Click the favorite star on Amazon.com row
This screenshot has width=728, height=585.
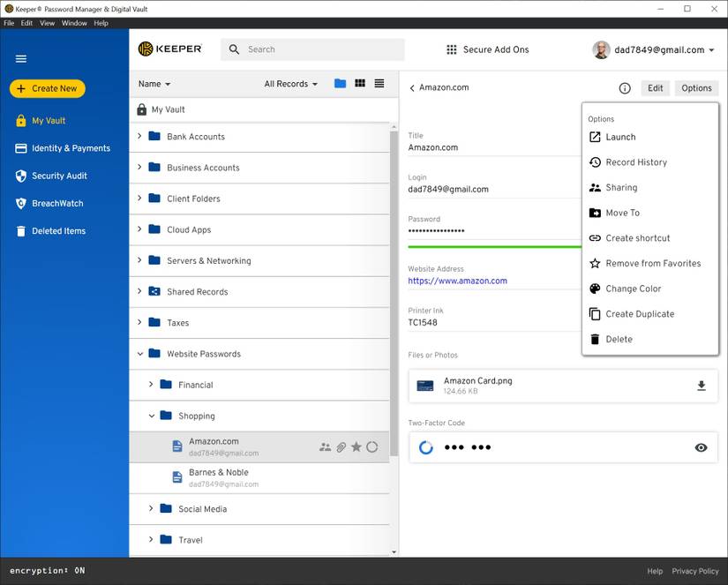coord(356,447)
